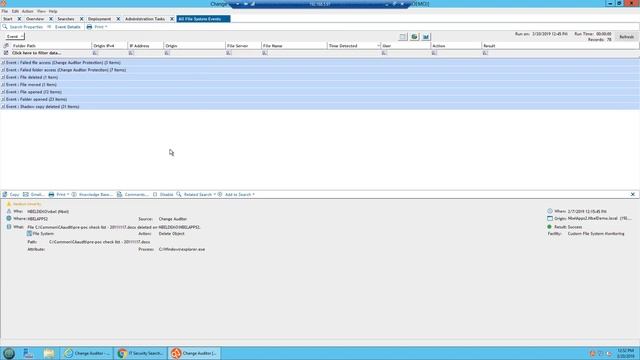Open the Origin IPv4 filter icon
640x360 pixels.
(x=95, y=53)
